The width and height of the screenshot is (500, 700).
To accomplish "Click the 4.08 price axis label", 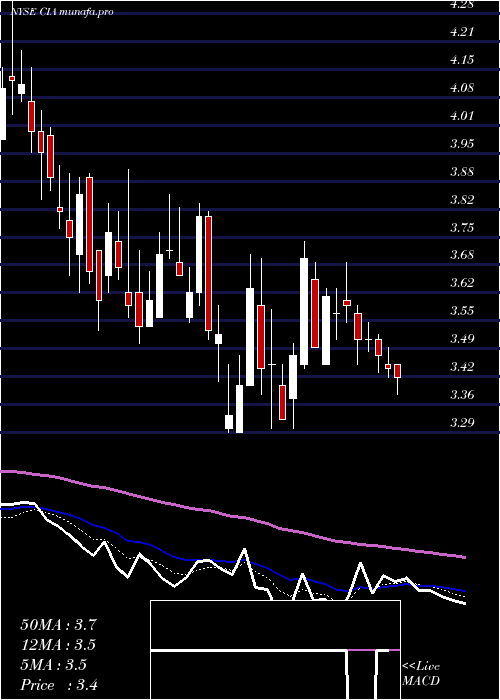I will pyautogui.click(x=462, y=88).
